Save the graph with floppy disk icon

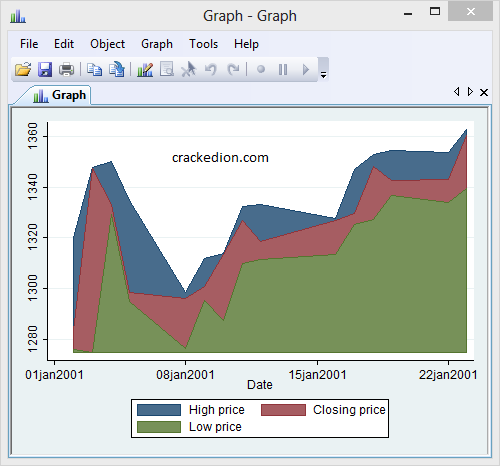click(45, 69)
